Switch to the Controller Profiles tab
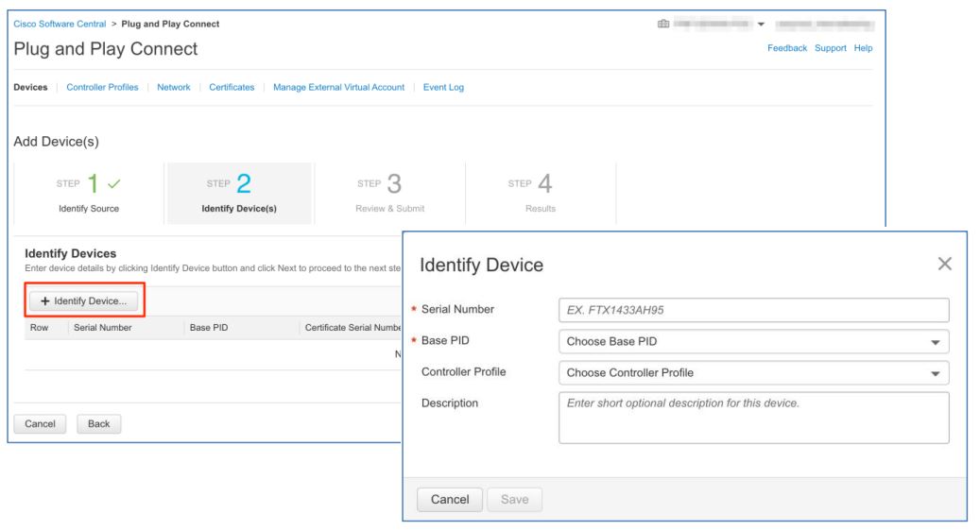Screen dimensions: 980x531 coord(102,88)
